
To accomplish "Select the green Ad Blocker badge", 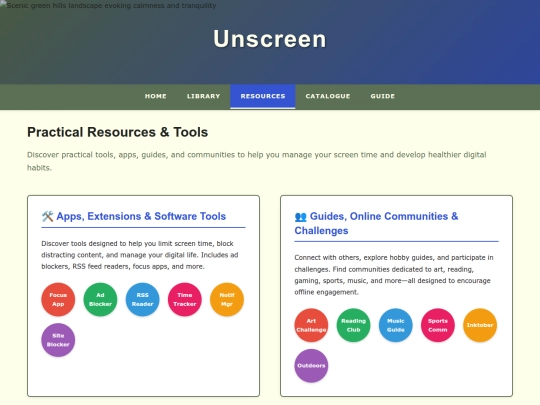I will coord(100,300).
